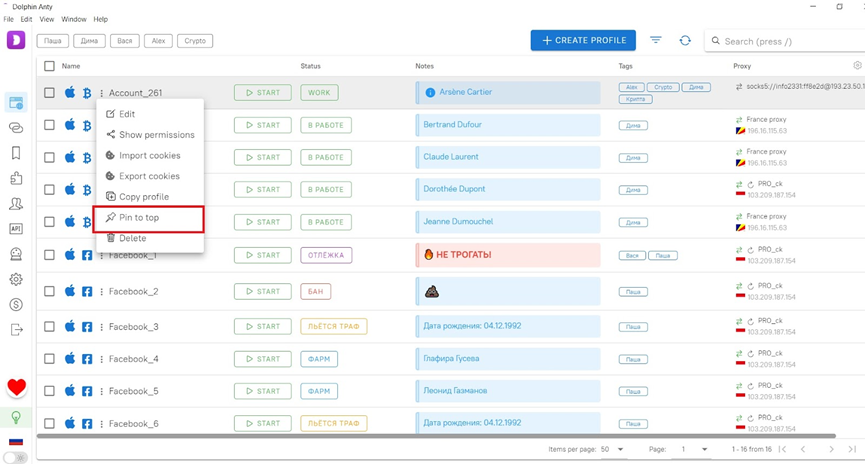
Task: Check the Facebook_2 row checkbox
Action: click(x=49, y=291)
